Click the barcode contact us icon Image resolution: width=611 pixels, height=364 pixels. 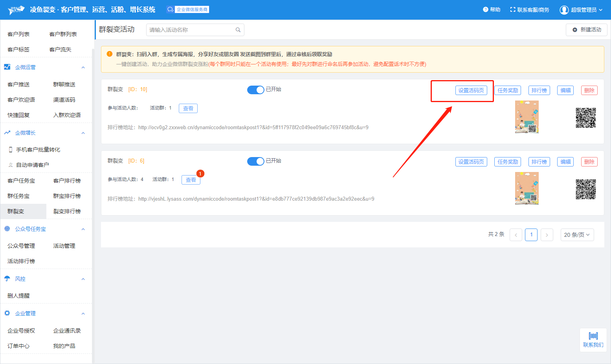coord(593,336)
